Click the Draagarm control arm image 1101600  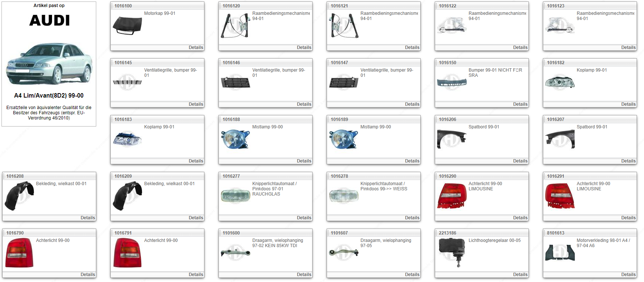[235, 253]
